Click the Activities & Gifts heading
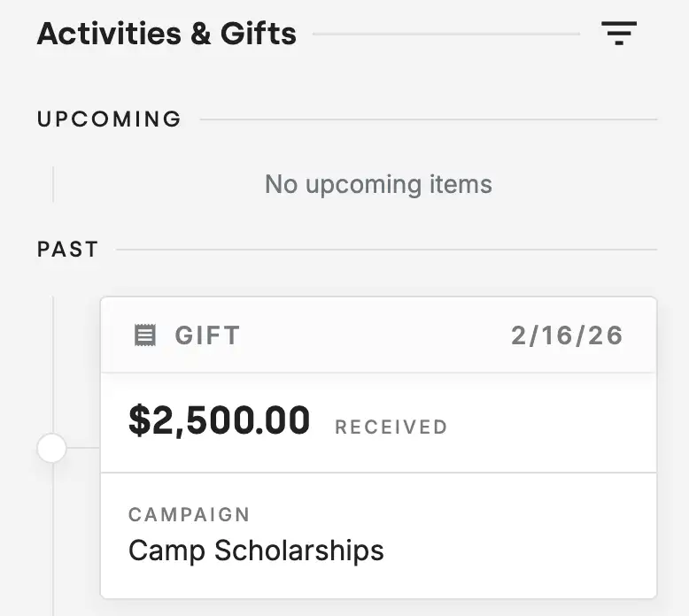The width and height of the screenshot is (689, 616). tap(166, 35)
